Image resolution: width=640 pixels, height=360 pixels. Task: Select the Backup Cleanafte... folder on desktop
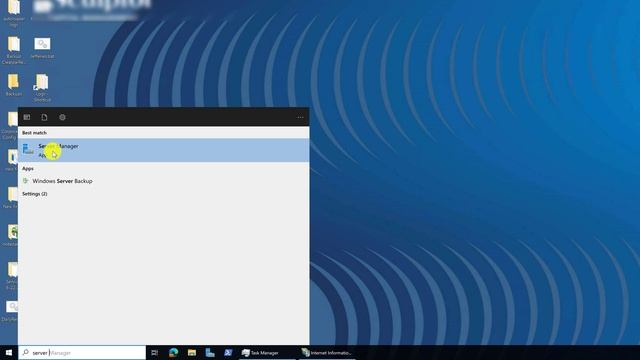[13, 50]
